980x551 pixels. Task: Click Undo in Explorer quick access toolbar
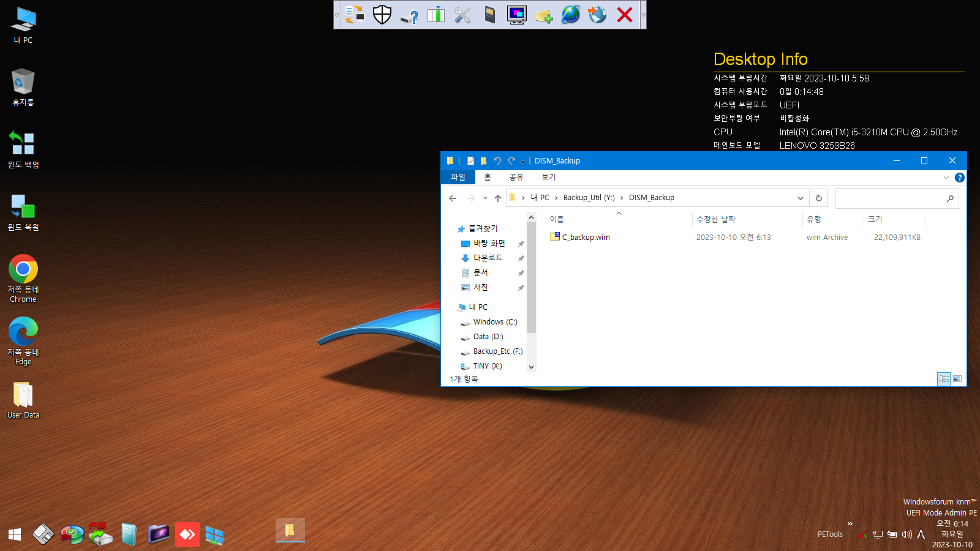[x=497, y=161]
